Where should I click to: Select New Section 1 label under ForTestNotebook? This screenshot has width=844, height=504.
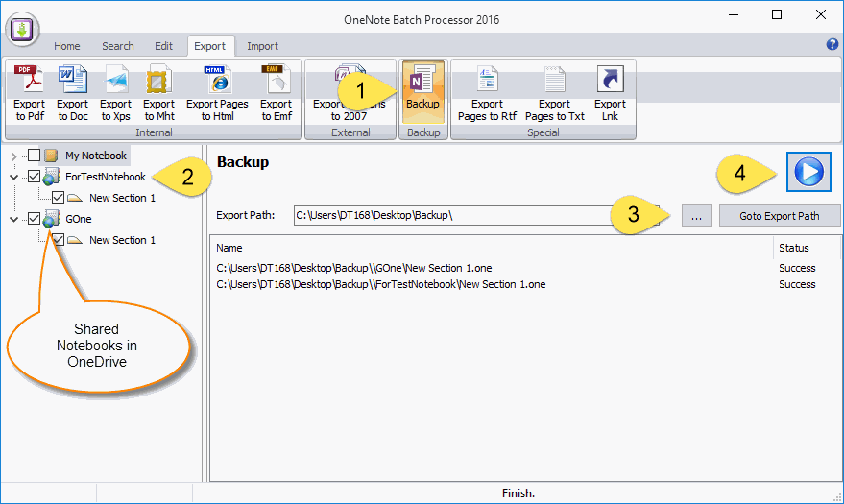pyautogui.click(x=122, y=198)
